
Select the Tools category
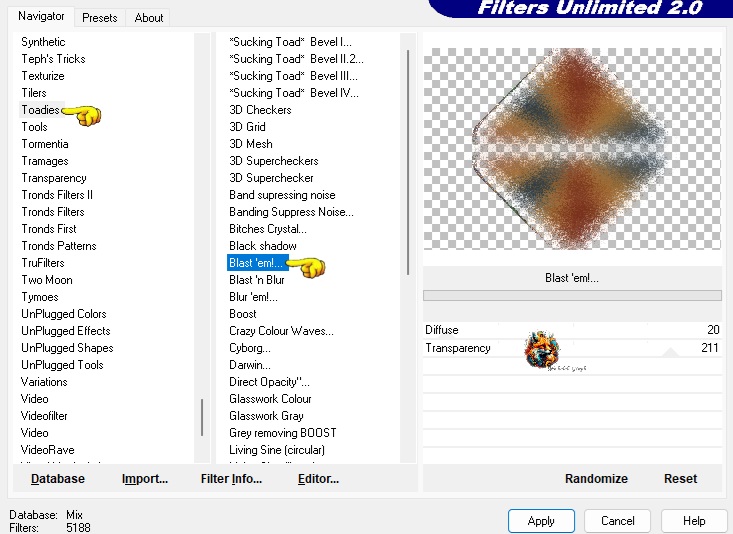[34, 127]
